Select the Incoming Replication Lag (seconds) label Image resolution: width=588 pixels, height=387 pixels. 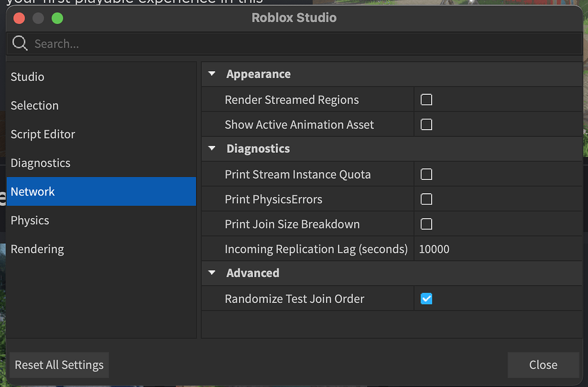pyautogui.click(x=316, y=249)
